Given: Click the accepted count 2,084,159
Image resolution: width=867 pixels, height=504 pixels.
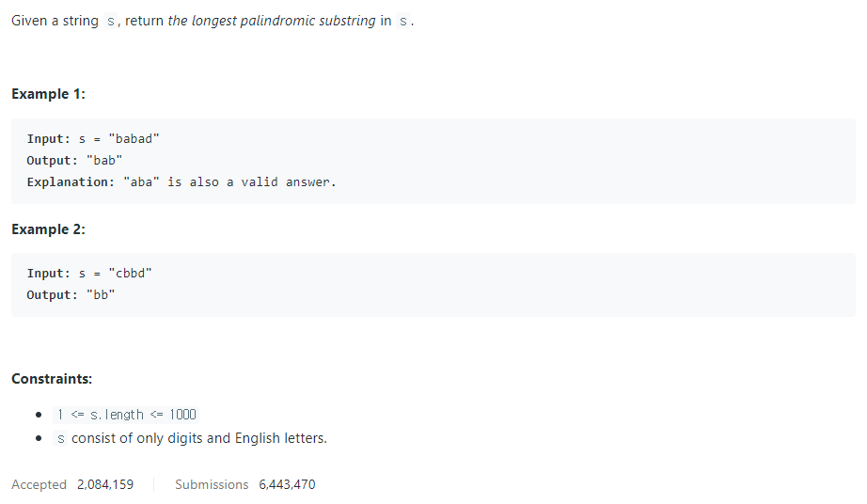Looking at the screenshot, I should 105,484.
